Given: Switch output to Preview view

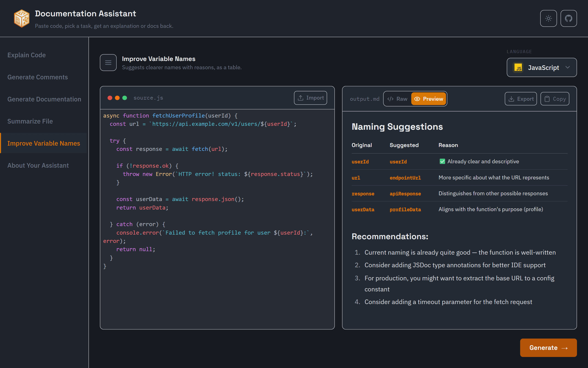Looking at the screenshot, I should [x=429, y=99].
